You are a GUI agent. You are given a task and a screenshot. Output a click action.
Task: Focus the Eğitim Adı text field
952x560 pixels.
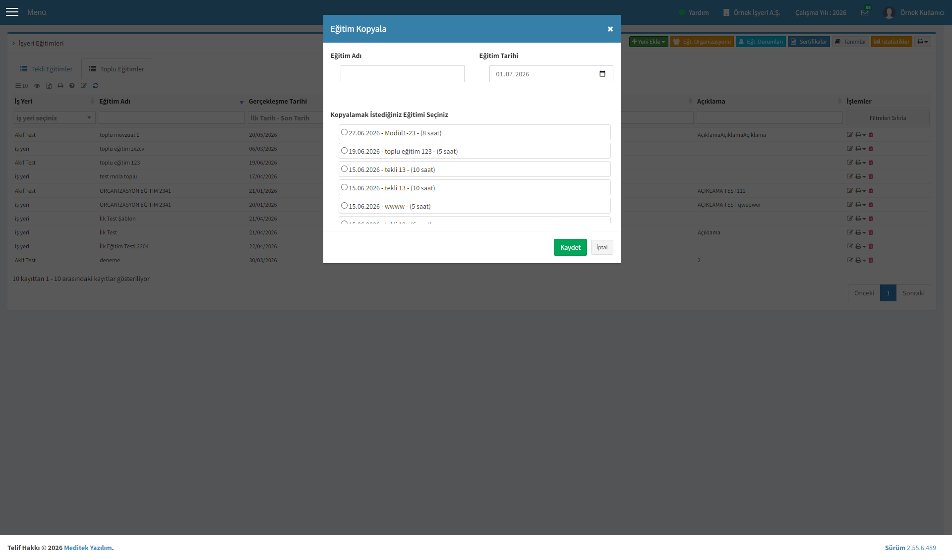tap(403, 74)
